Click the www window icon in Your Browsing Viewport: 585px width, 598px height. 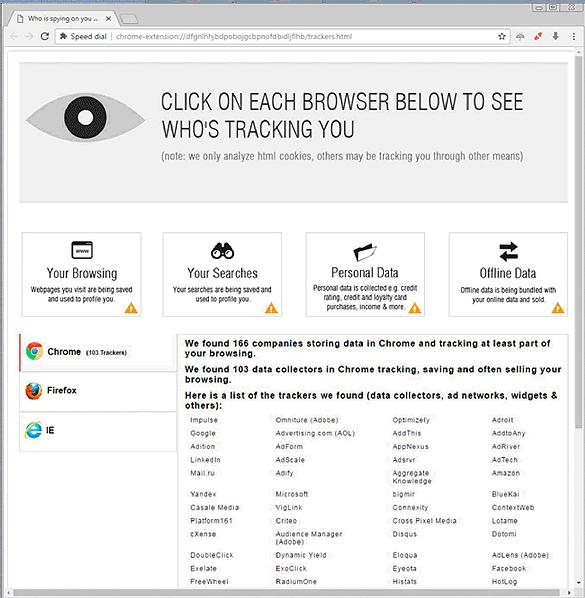(x=82, y=250)
